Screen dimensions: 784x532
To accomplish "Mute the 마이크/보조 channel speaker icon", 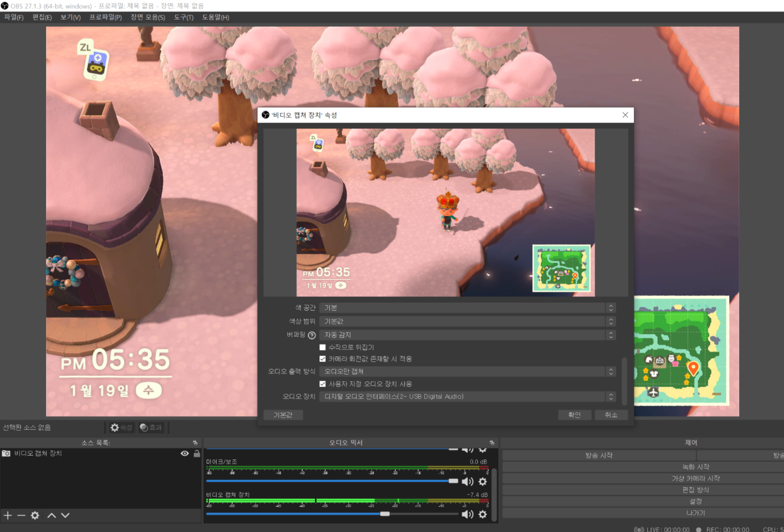I will pos(467,482).
